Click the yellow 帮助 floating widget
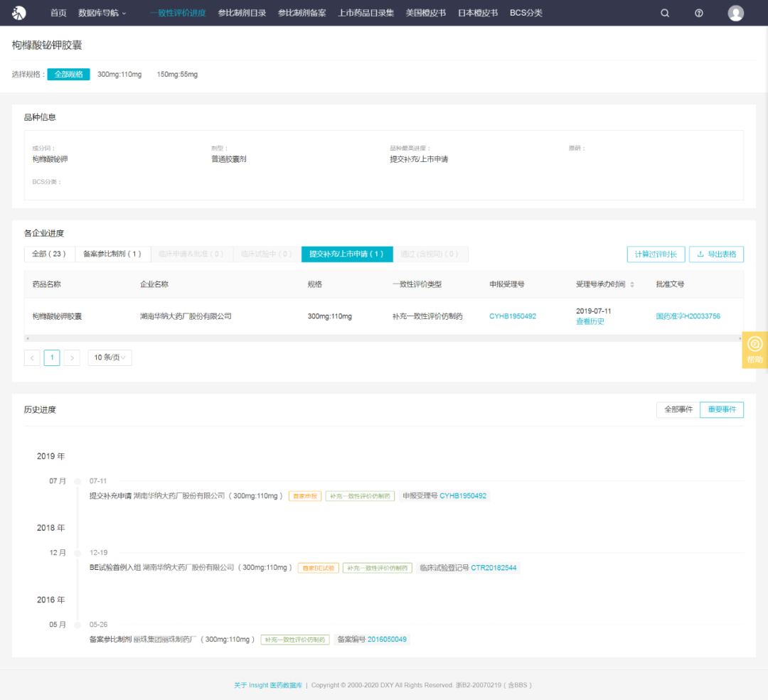This screenshot has width=768, height=700. pyautogui.click(x=754, y=350)
